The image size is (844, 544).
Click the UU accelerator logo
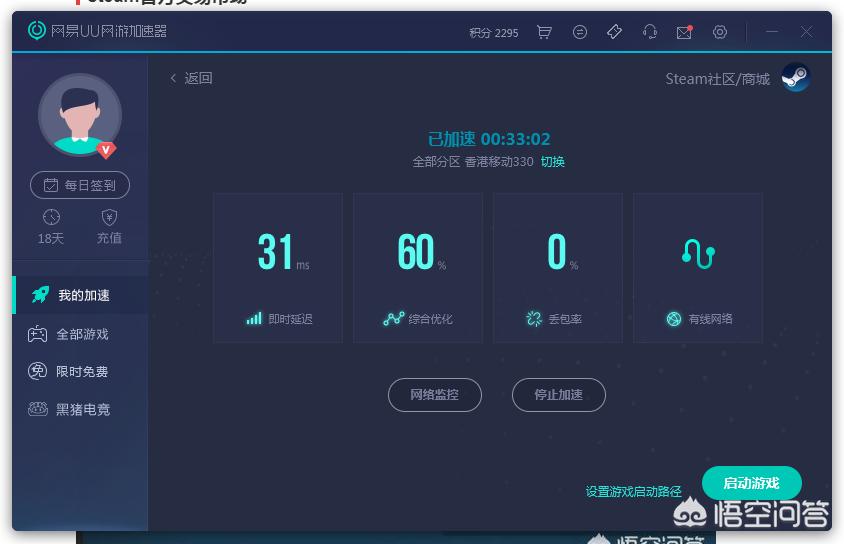pyautogui.click(x=37, y=30)
